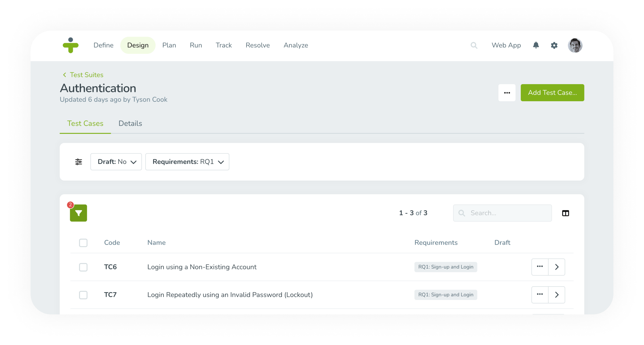Image resolution: width=644 pixels, height=345 pixels.
Task: Click the global search magnifier icon
Action: pos(474,45)
